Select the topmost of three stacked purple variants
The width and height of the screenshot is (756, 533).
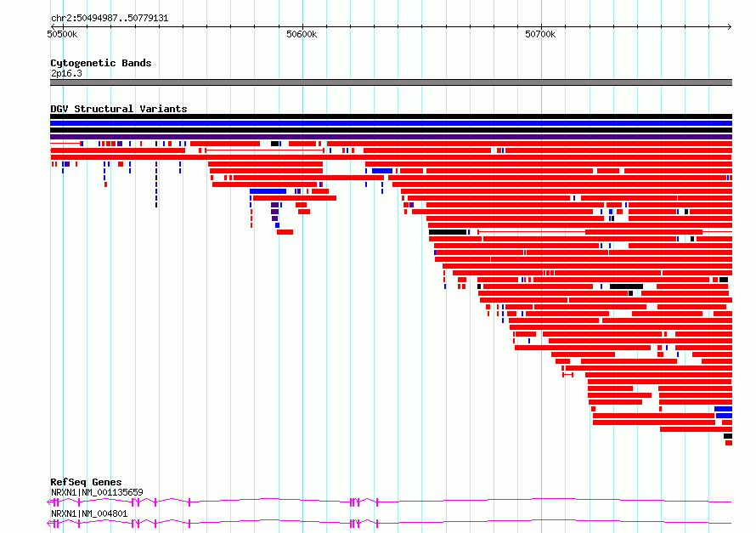[x=275, y=205]
